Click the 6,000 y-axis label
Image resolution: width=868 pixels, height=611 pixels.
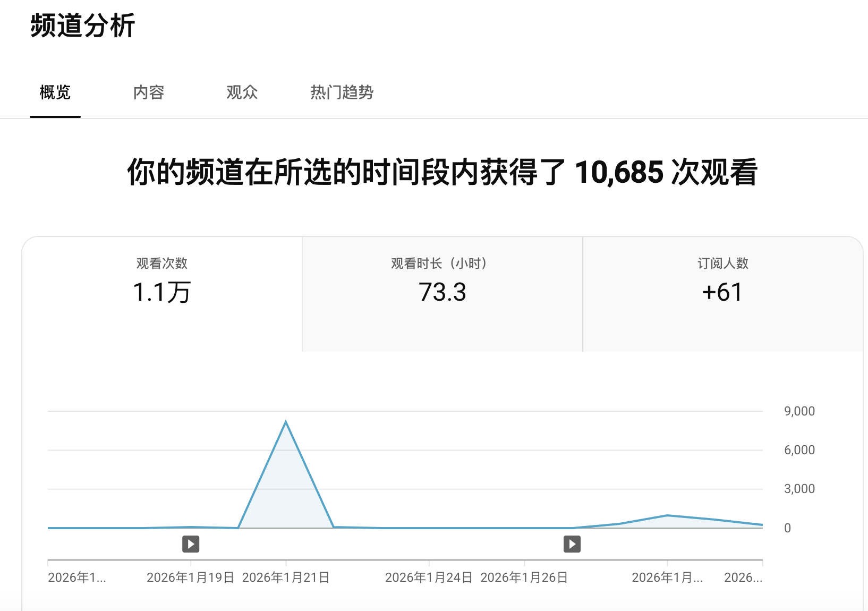[799, 450]
